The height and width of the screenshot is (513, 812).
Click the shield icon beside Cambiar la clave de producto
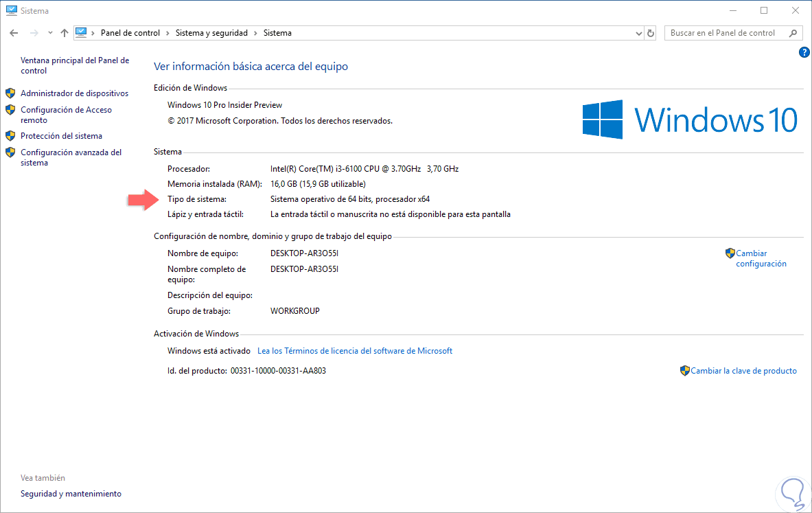(x=684, y=370)
